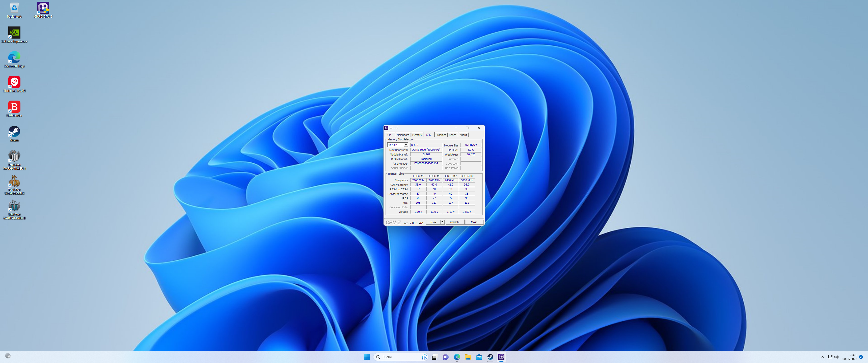
Task: Click the Windows Start button
Action: (367, 357)
